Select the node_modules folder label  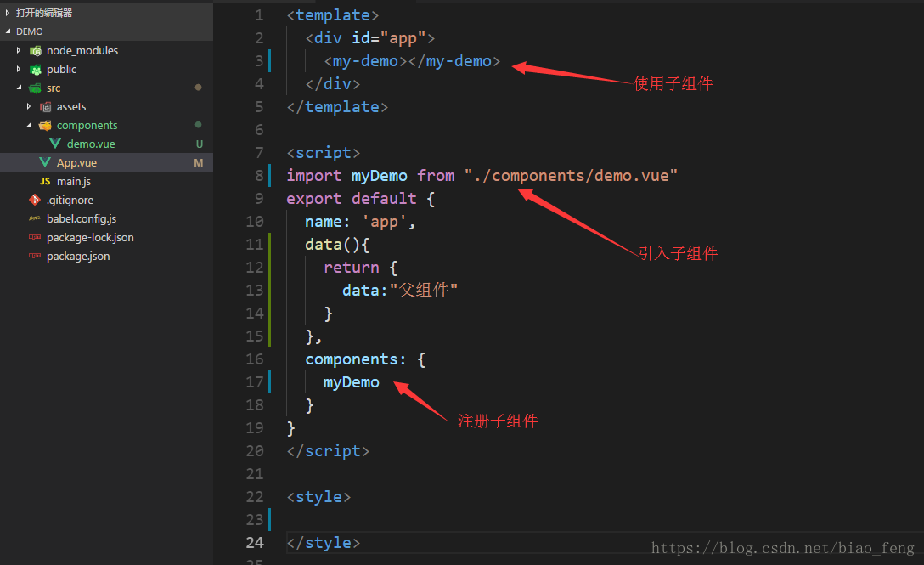(82, 51)
